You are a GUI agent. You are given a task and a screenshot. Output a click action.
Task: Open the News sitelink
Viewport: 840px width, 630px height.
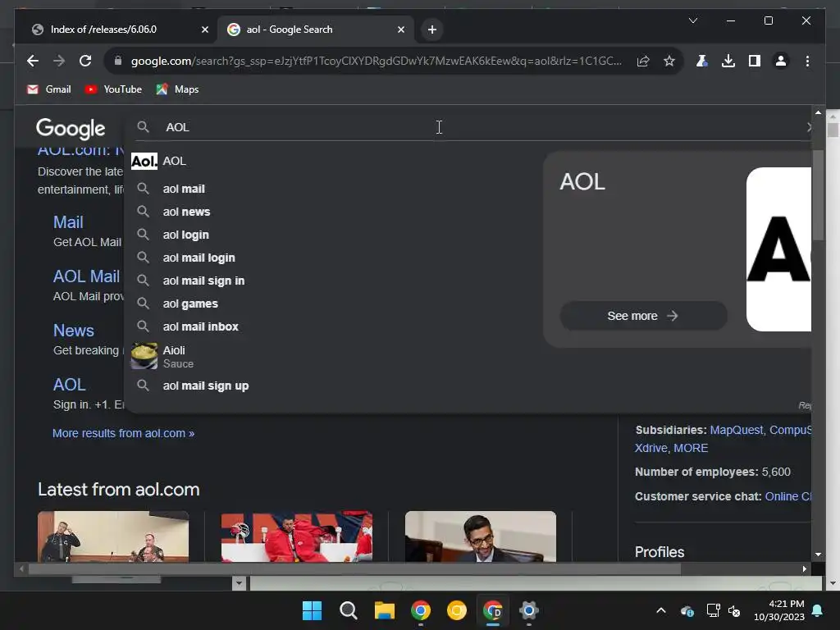(73, 331)
